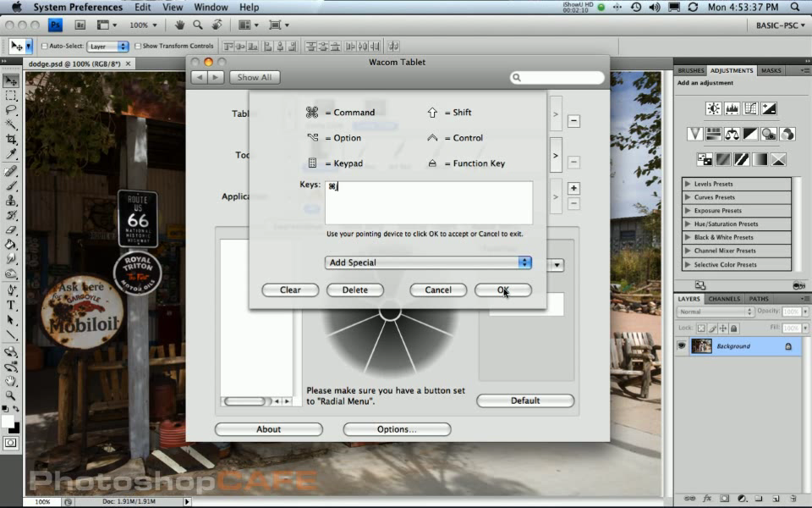Pick the Crop tool
The height and width of the screenshot is (508, 812).
click(x=11, y=139)
